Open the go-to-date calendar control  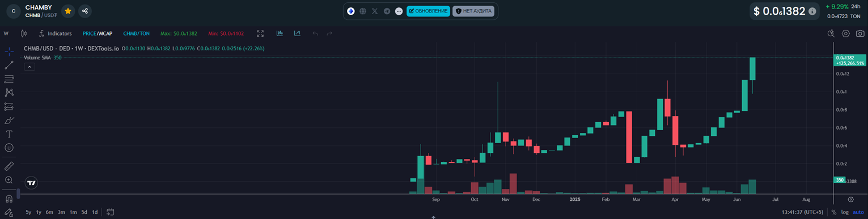[x=110, y=212]
